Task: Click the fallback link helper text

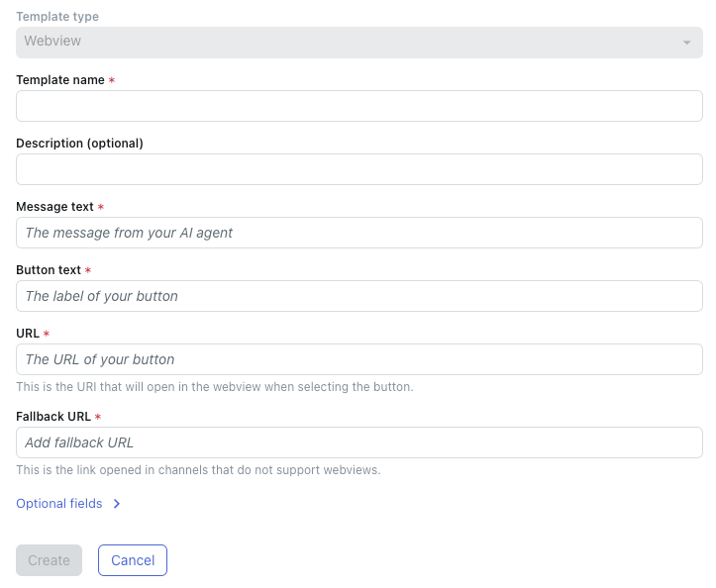Action: coord(198,470)
